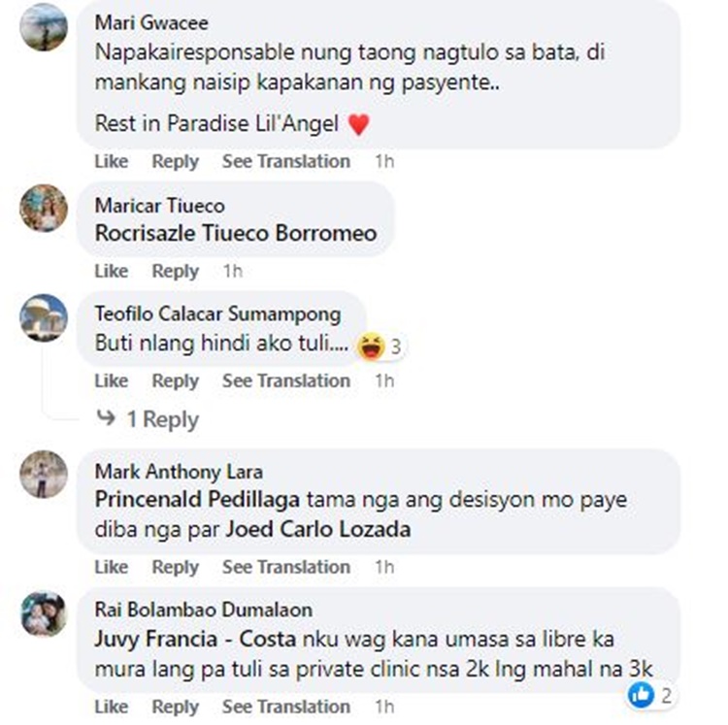Open Rai Bolambao Dumalaon's profile photo

coord(44,612)
